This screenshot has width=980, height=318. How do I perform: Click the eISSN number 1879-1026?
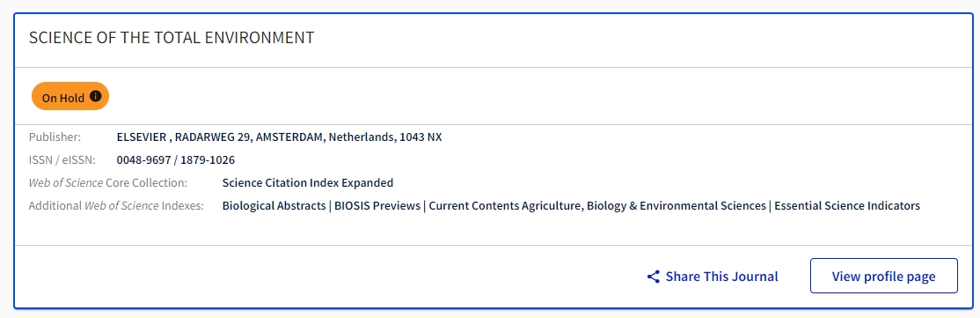(208, 159)
